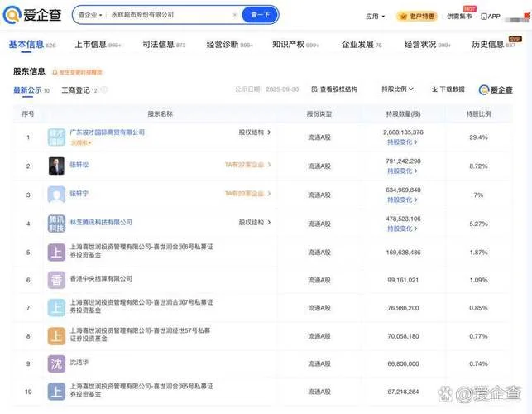The width and height of the screenshot is (532, 414).
Task: Select the 最新公示 sub-tab
Action: 31,90
